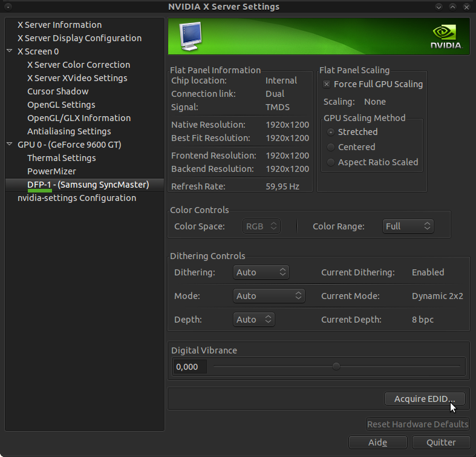
Task: Open Cursor Shadow settings
Action: [x=57, y=91]
